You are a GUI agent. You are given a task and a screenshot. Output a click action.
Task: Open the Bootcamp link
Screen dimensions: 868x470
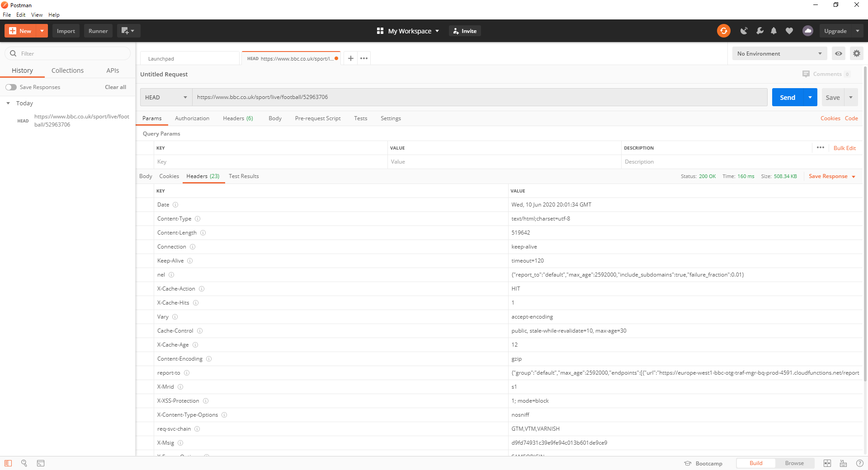coord(703,463)
